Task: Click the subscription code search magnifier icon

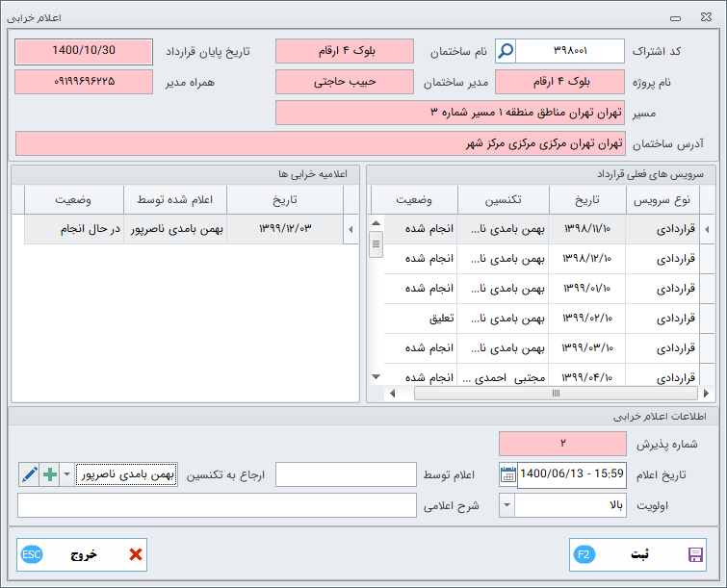Action: pos(506,51)
